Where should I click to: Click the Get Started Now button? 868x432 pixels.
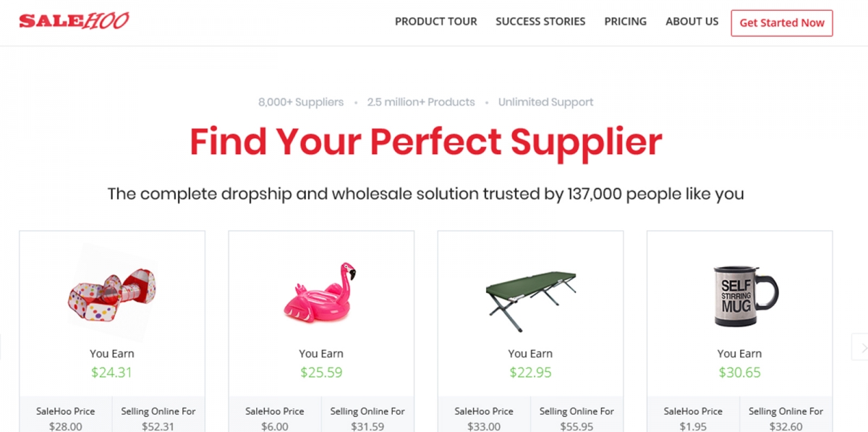pos(781,22)
